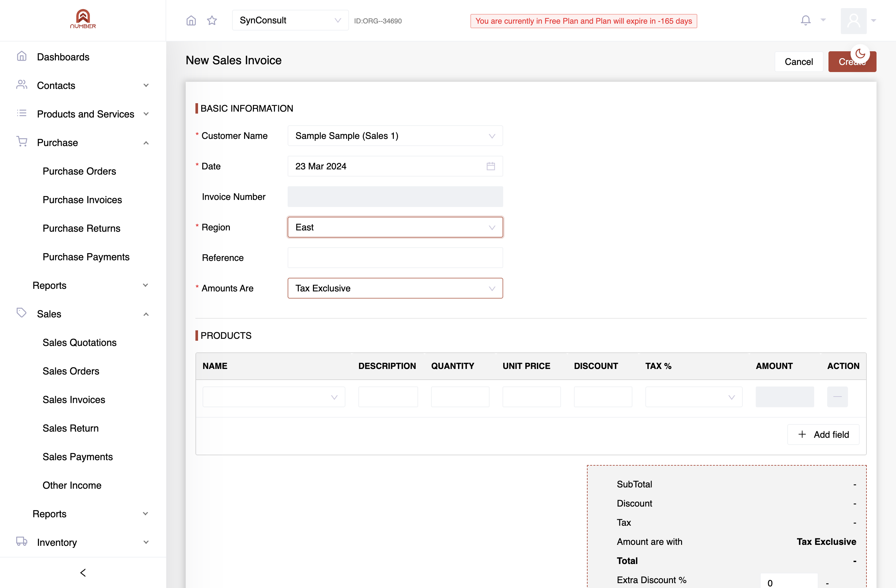Open Sales Orders page
Viewport: 896px width, 588px height.
(x=71, y=371)
